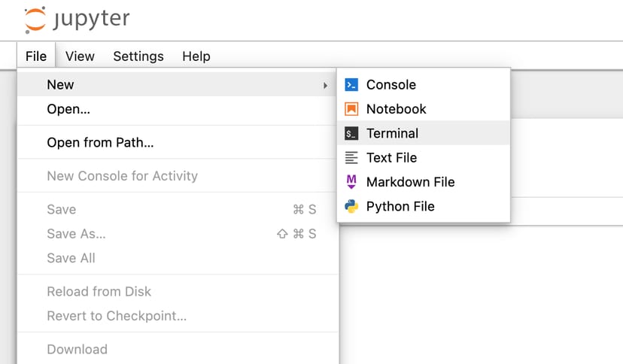Image resolution: width=623 pixels, height=364 pixels.
Task: Click the purple Markdown File icon
Action: pyautogui.click(x=351, y=182)
